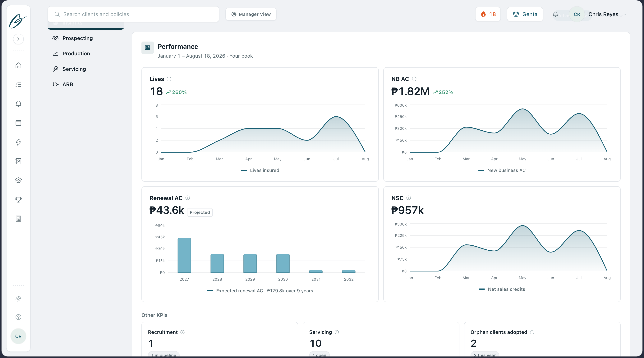
Task: Click the Servicing KPI value 10
Action: pos(315,343)
